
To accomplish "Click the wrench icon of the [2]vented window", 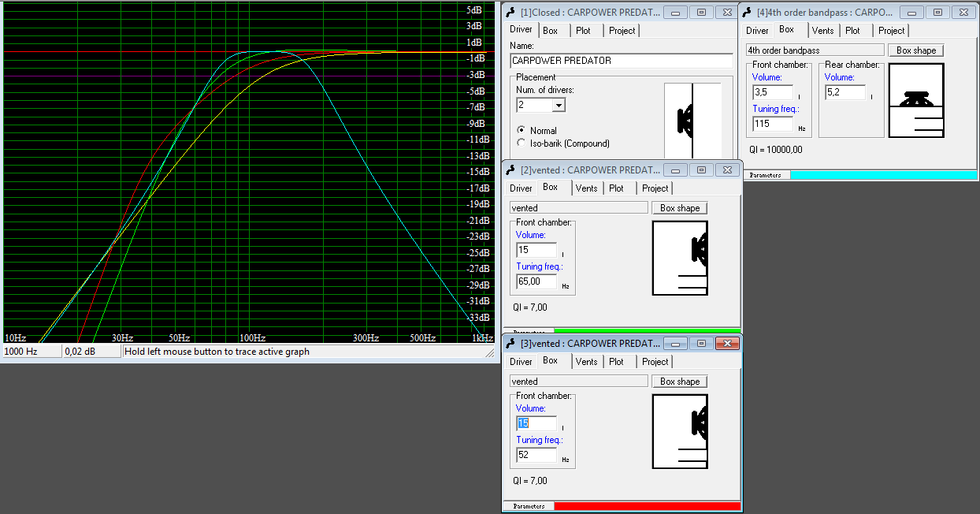I will point(512,170).
